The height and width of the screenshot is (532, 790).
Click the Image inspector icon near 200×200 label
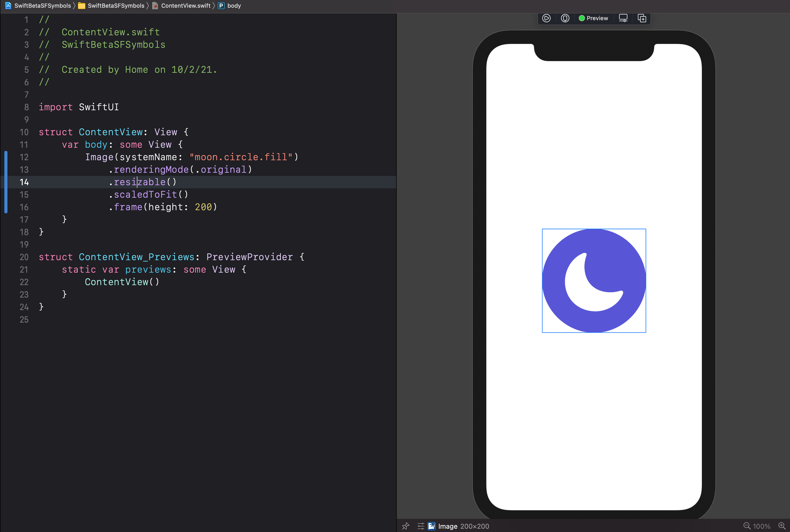click(x=432, y=526)
